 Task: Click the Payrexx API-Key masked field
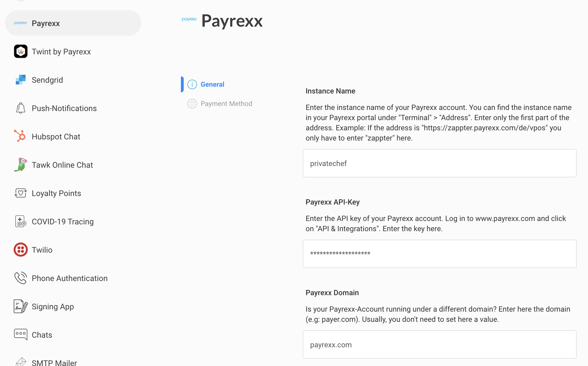coord(439,254)
